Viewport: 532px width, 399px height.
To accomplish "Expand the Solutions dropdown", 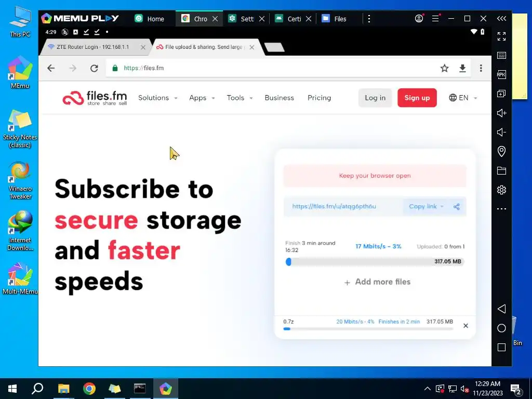I will (158, 98).
